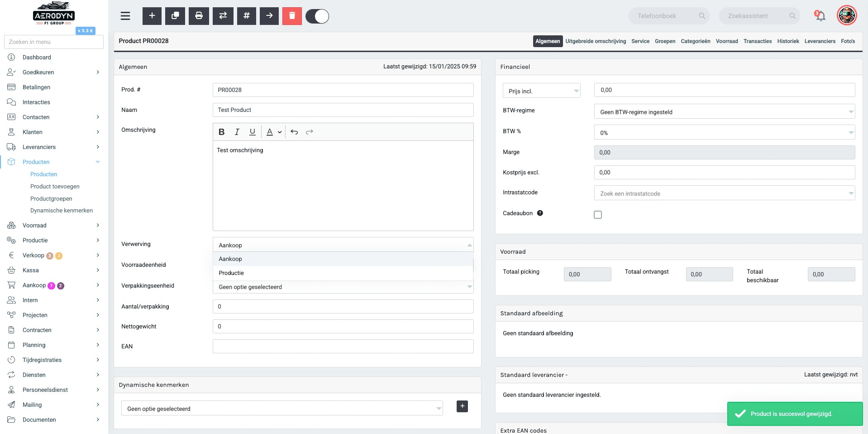Screen dimensions: 868x434
Task: Tick the Cadeaubon checkbox
Action: 598,215
